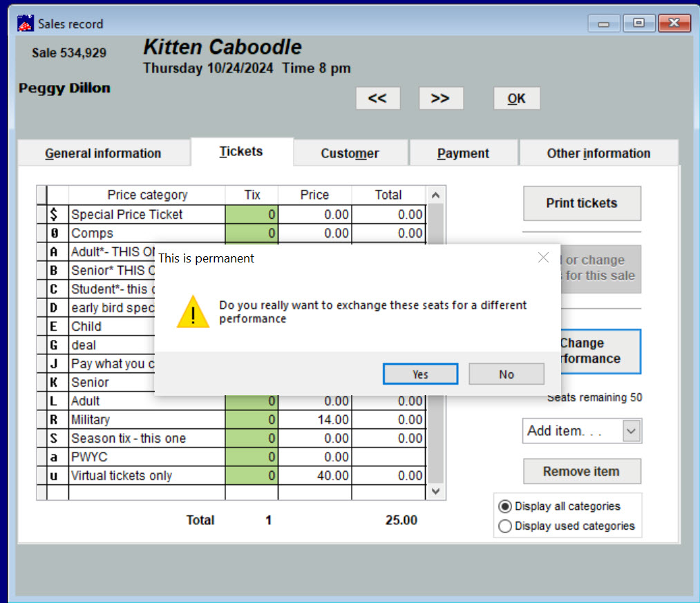Click the $ code of Special Price Ticket
The height and width of the screenshot is (603, 700).
pos(58,215)
